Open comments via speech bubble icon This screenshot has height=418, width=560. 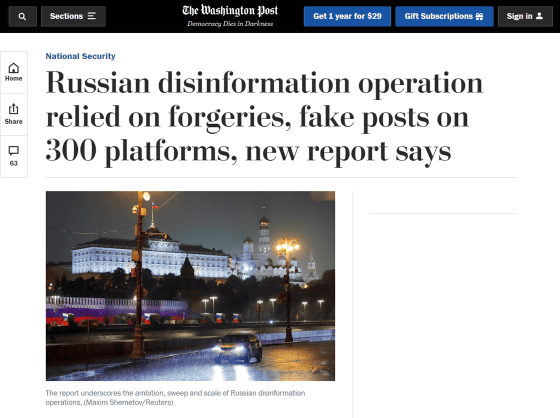tap(14, 151)
